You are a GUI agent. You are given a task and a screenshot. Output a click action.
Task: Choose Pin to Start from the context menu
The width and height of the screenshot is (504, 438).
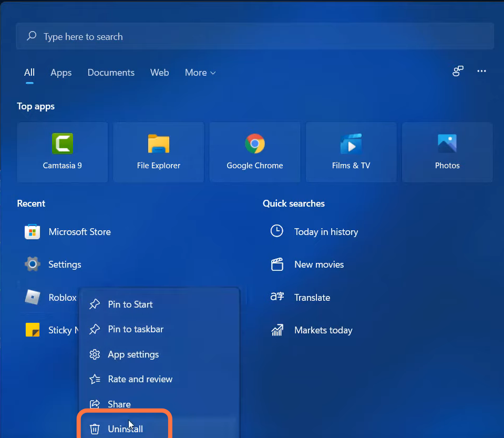(159, 304)
